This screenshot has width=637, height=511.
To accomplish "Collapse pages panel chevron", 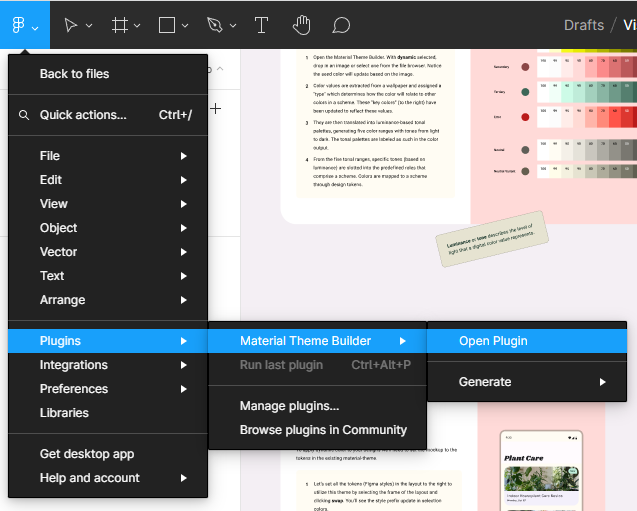I will coord(220,69).
